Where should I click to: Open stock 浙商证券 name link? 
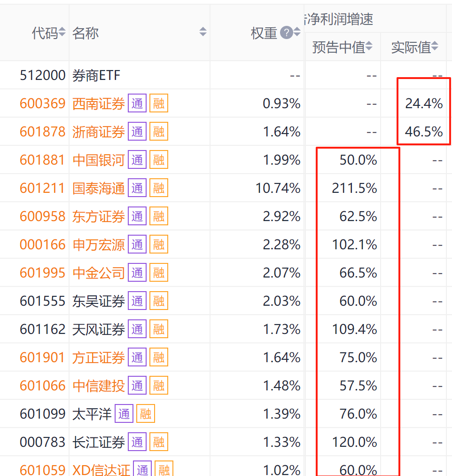pos(99,132)
